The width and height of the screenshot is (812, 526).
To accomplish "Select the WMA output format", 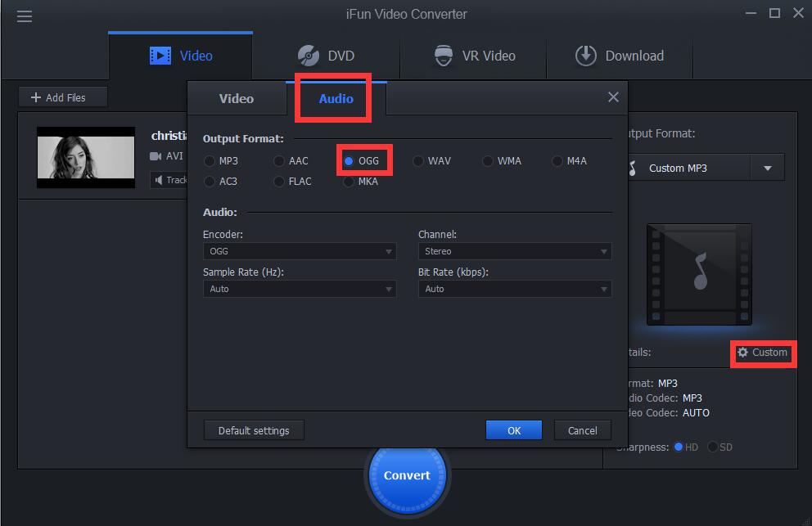I will pos(487,161).
